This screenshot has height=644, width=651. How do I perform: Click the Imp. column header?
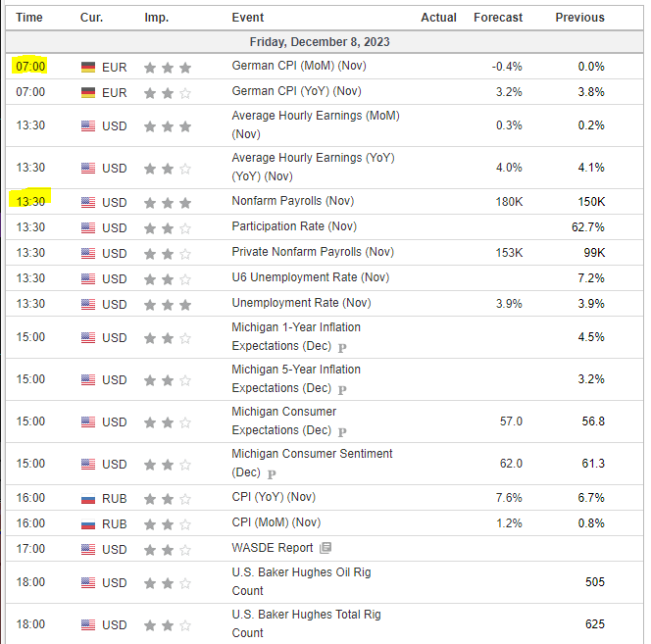tap(156, 18)
